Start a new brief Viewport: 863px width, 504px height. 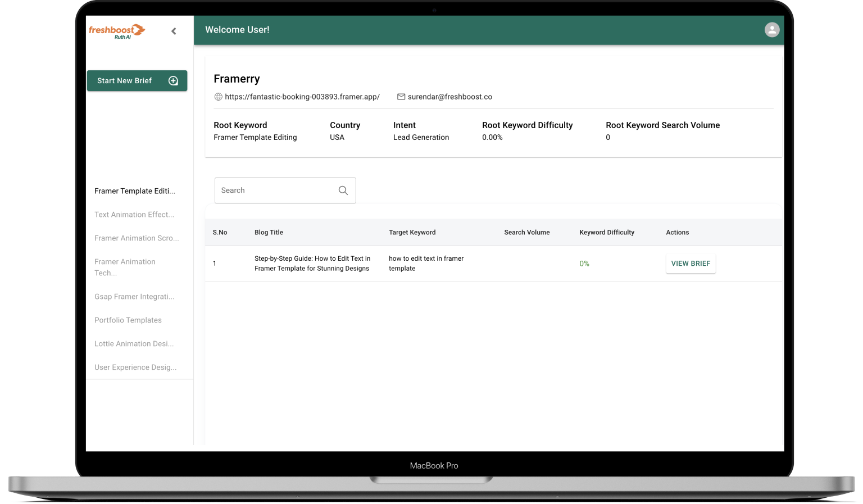click(137, 81)
